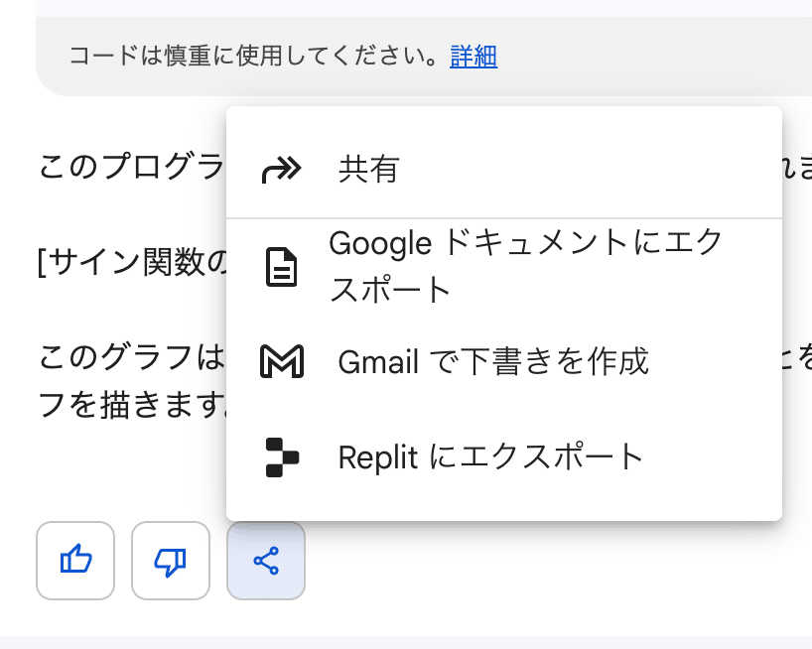Screen dimensions: 812x649
Task: Click the text starting このプログラ
Action: pyautogui.click(x=132, y=167)
